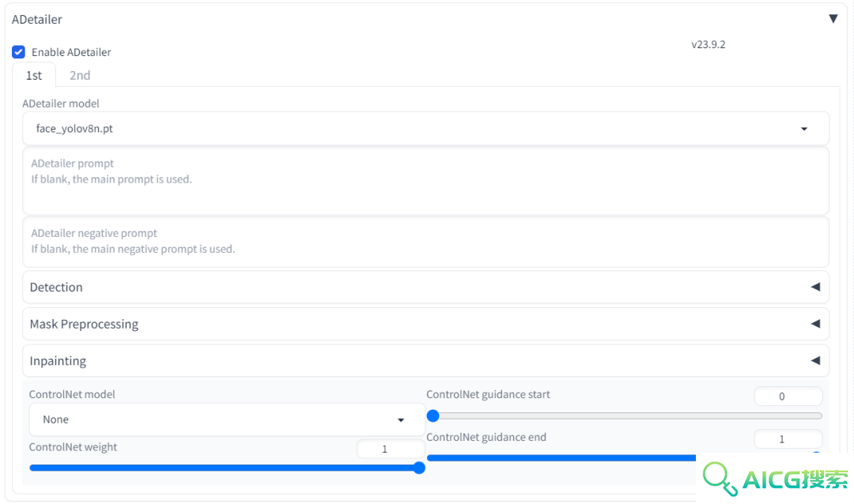The image size is (854, 504).
Task: Open the Mask Preprocessing accordion label
Action: 84,324
